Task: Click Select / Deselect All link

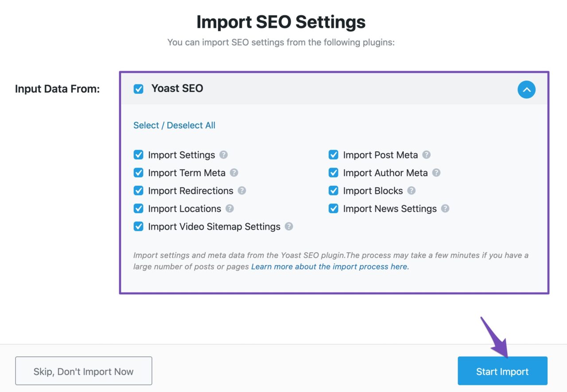Action: (174, 125)
